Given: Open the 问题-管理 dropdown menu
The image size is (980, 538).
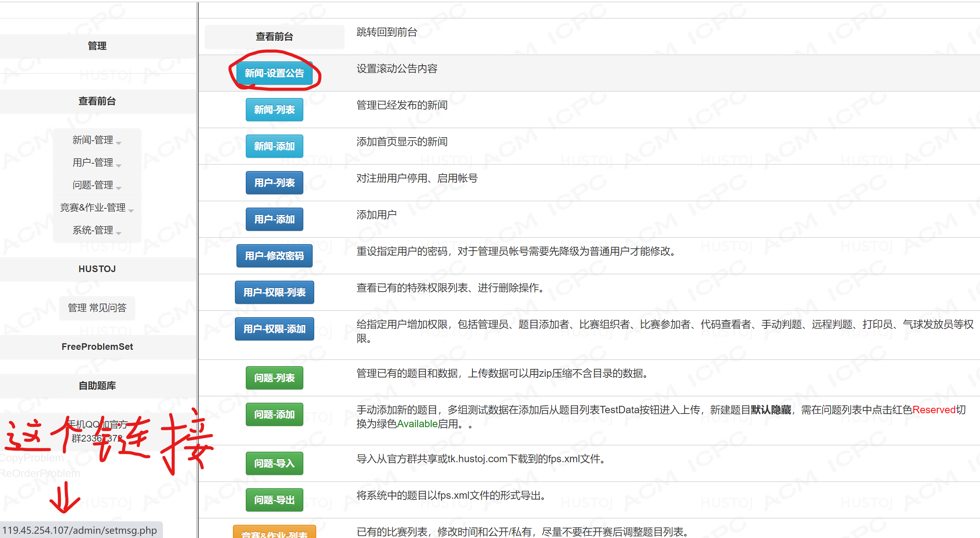Looking at the screenshot, I should coord(97,185).
